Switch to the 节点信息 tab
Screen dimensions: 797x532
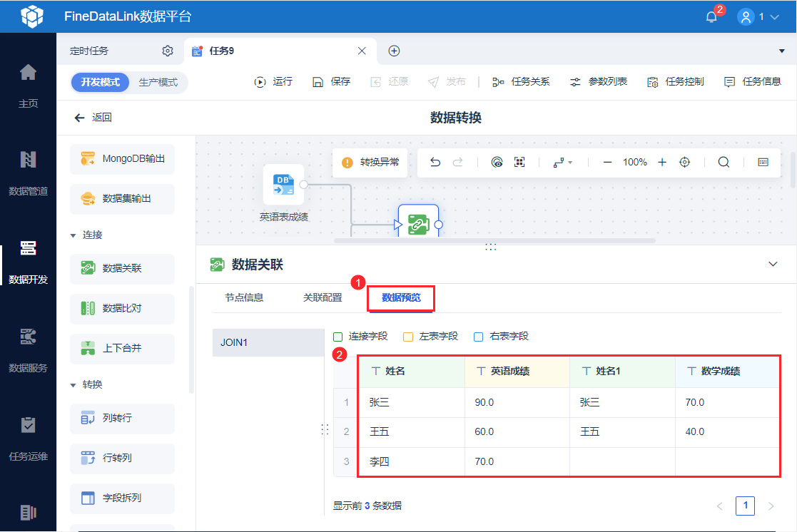click(244, 297)
